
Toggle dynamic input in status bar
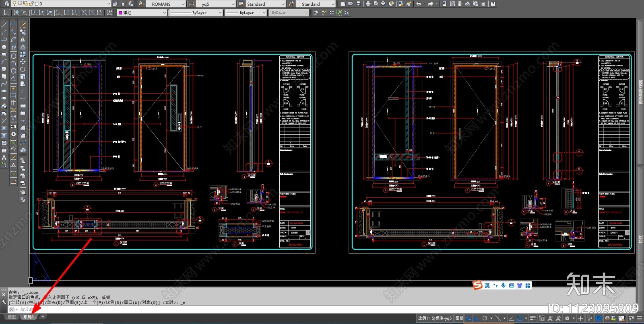pyautogui.click(x=469, y=318)
